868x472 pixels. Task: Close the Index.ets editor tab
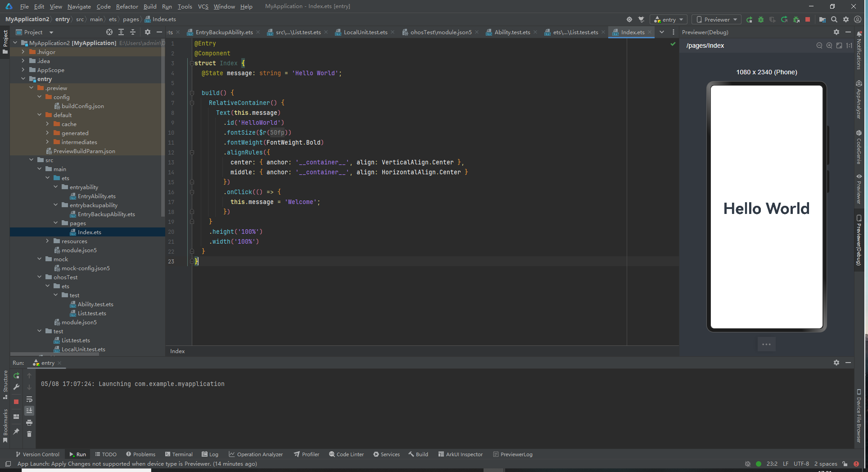click(649, 32)
